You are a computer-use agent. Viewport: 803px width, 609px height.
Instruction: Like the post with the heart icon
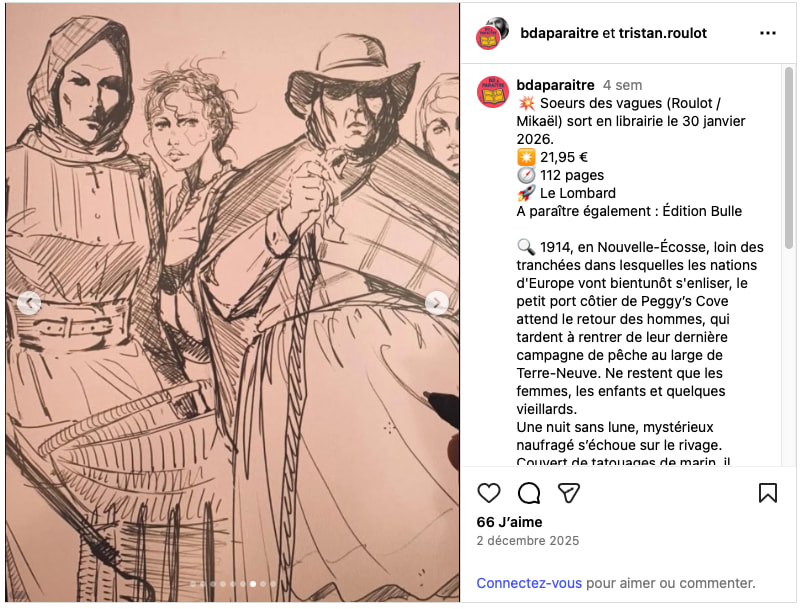(489, 493)
